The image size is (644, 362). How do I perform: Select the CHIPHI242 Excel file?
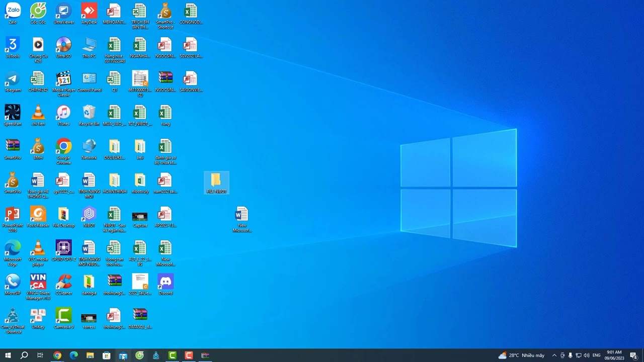tap(38, 81)
